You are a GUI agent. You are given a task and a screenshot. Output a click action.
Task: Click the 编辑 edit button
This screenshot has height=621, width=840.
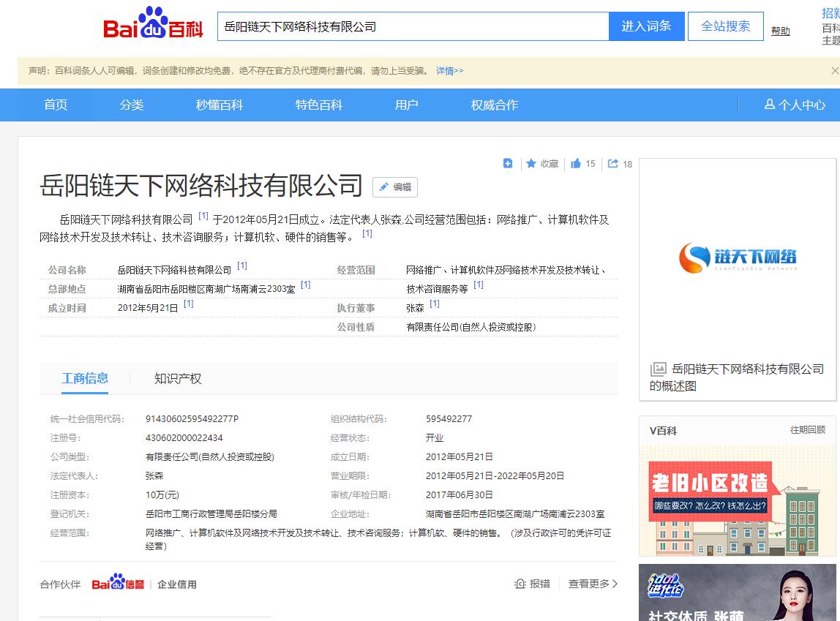395,187
